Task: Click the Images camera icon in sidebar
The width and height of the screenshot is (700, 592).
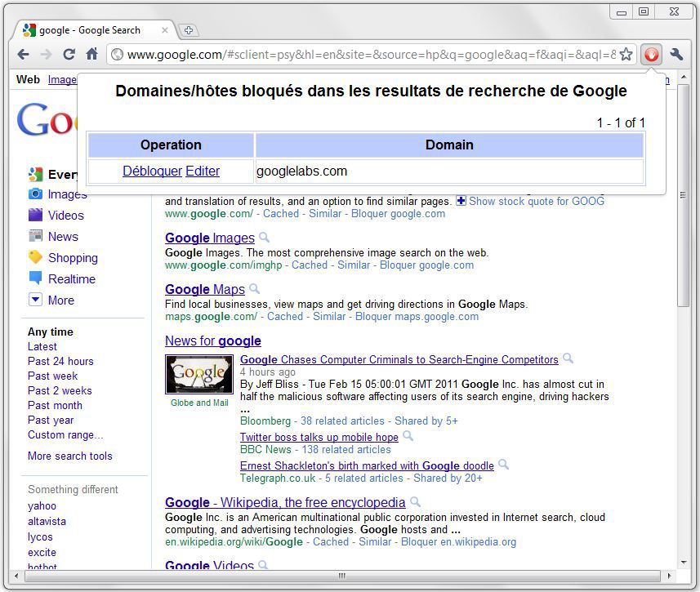Action: (35, 194)
